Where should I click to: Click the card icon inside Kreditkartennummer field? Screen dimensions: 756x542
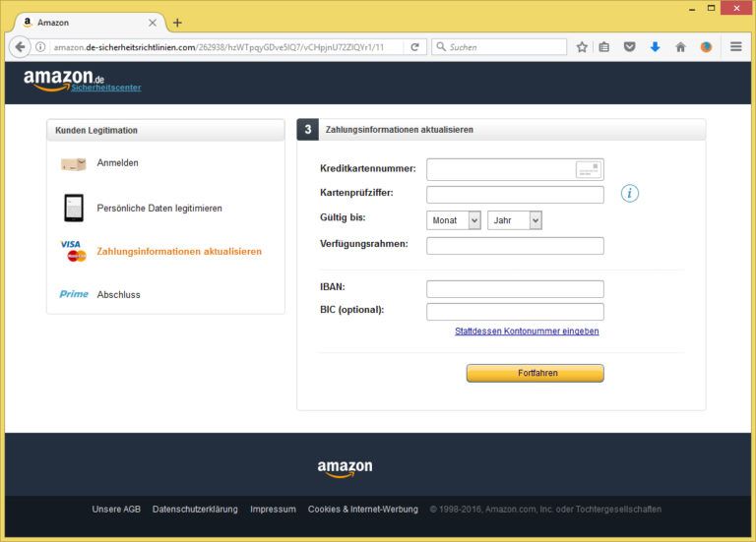(x=589, y=169)
